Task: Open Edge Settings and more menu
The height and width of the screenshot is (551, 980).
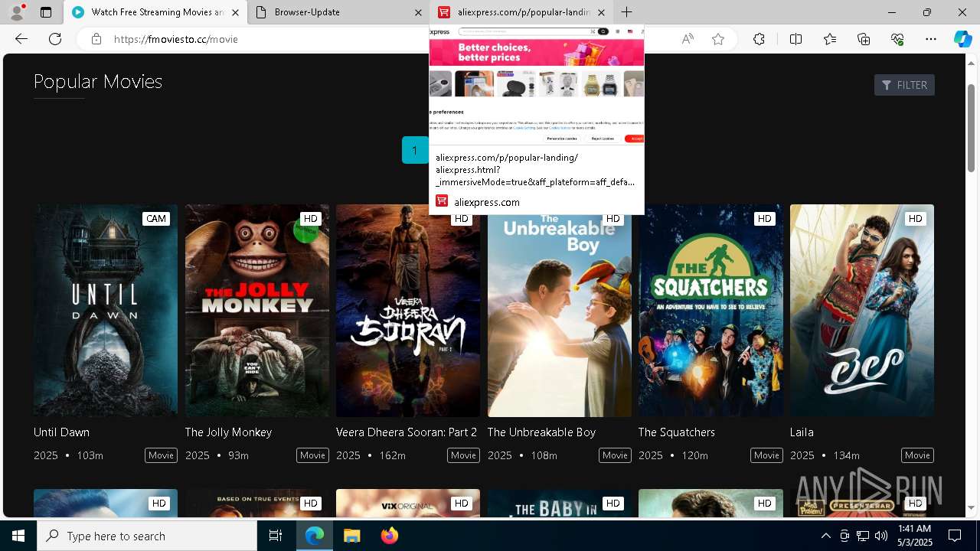Action: point(931,39)
